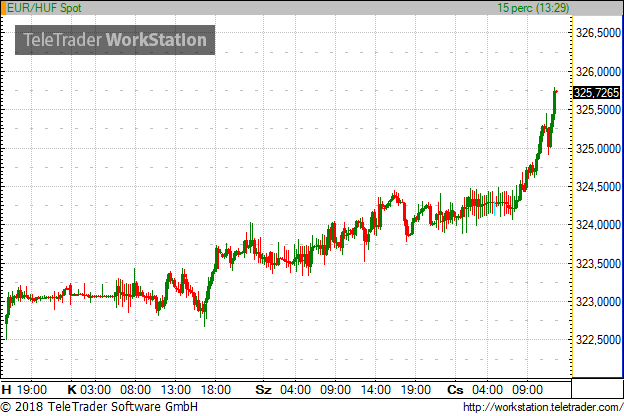This screenshot has height=416, width=624.
Task: Click the 03:00 time axis label
Action: click(x=96, y=389)
